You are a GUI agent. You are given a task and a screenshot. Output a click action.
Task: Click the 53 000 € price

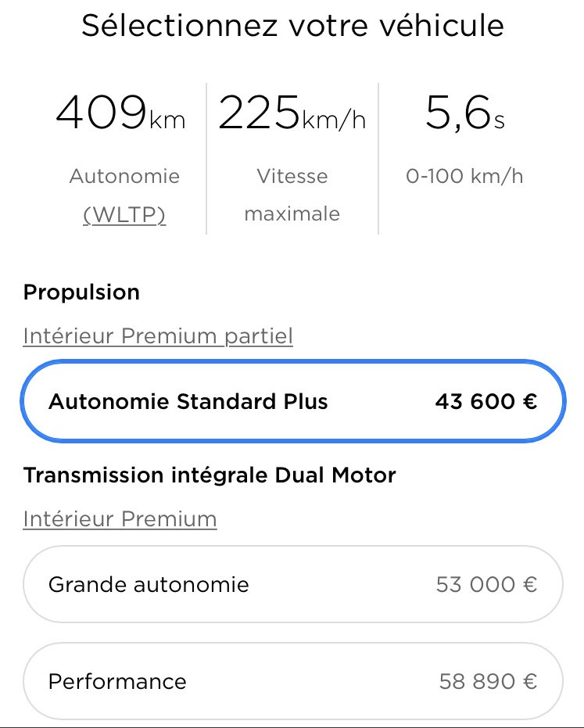[486, 584]
